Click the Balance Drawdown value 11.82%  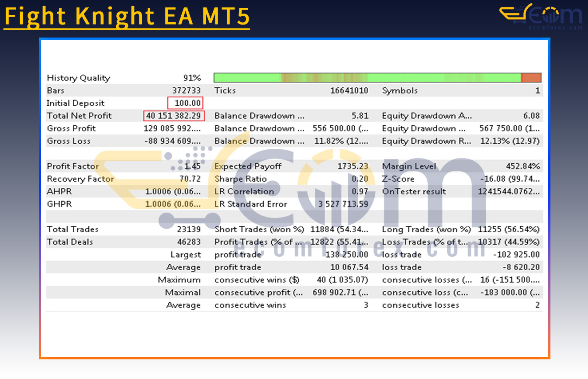point(342,141)
